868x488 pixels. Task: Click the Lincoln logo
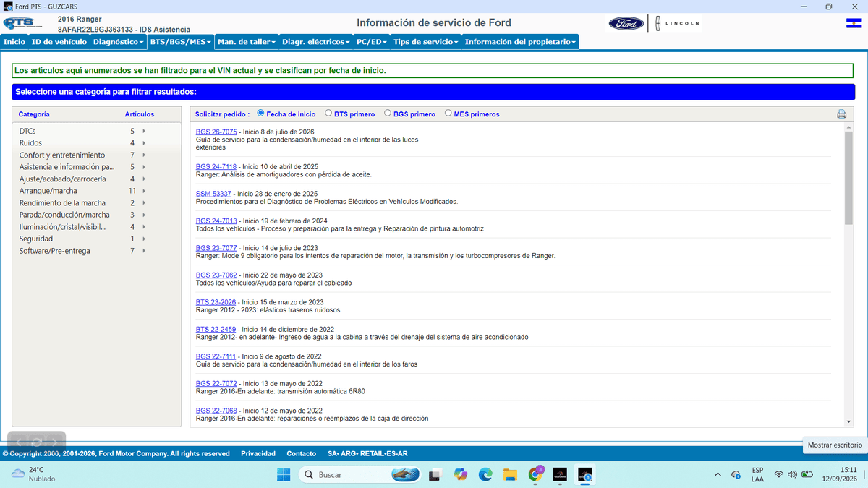coord(678,24)
